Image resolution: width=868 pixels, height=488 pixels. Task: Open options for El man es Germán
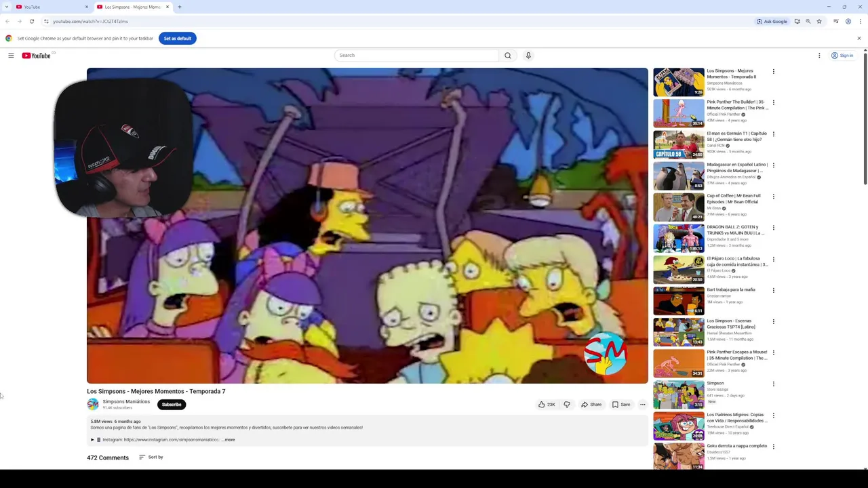click(x=773, y=134)
